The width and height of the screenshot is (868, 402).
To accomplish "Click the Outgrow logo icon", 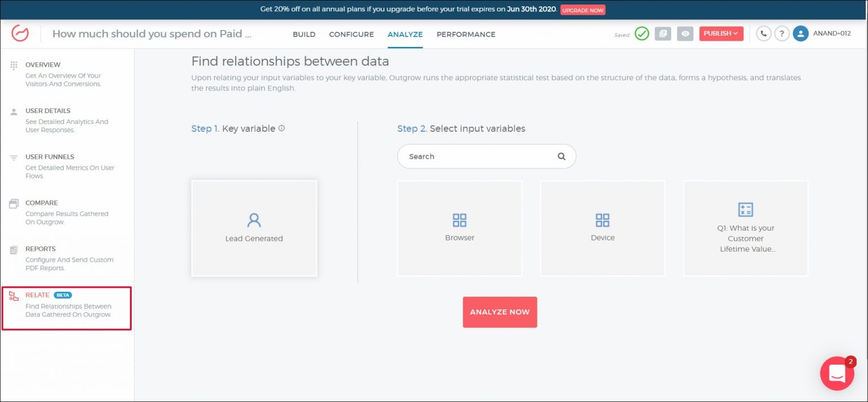I will click(20, 34).
